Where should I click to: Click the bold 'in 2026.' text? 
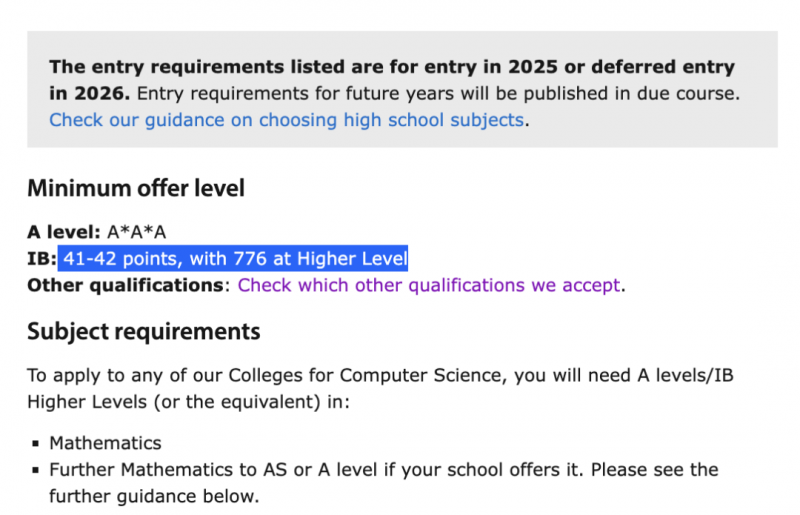(x=89, y=93)
